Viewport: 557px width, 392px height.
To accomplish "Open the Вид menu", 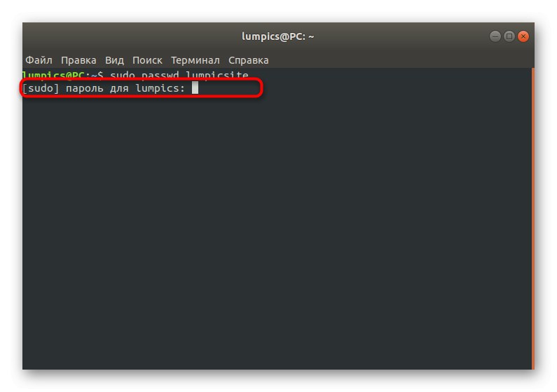I will point(114,60).
